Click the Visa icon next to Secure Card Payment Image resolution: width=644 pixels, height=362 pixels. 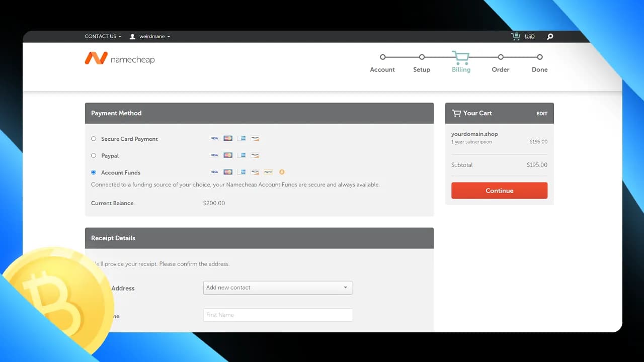click(x=214, y=138)
